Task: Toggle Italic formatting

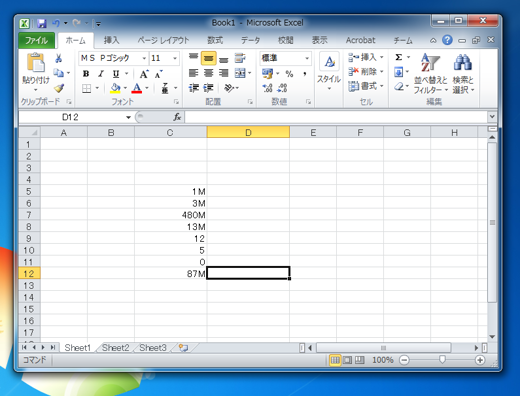Action: pyautogui.click(x=101, y=74)
